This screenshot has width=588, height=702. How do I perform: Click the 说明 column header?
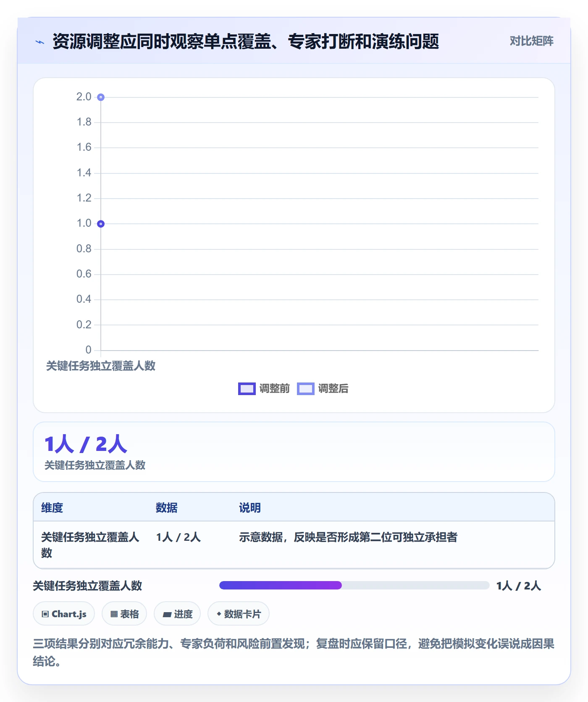pos(250,508)
